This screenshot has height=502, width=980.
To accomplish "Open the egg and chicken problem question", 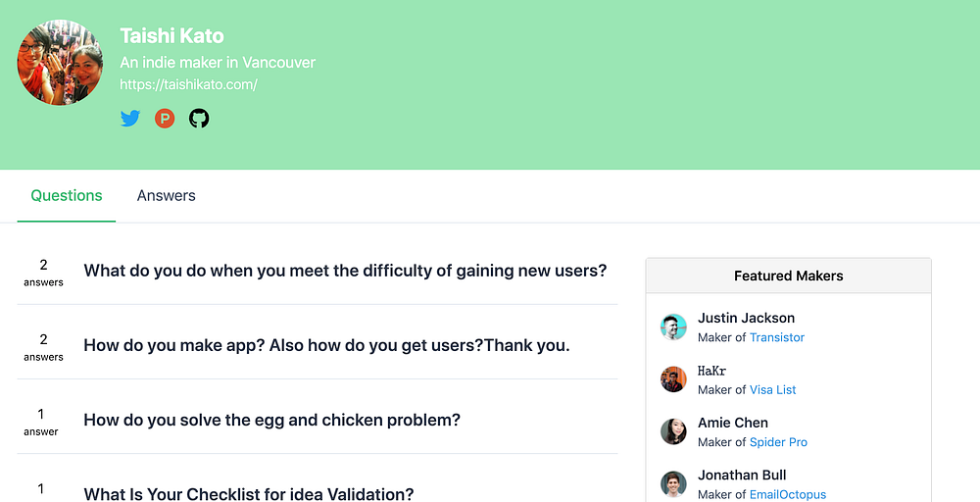I will [x=271, y=420].
